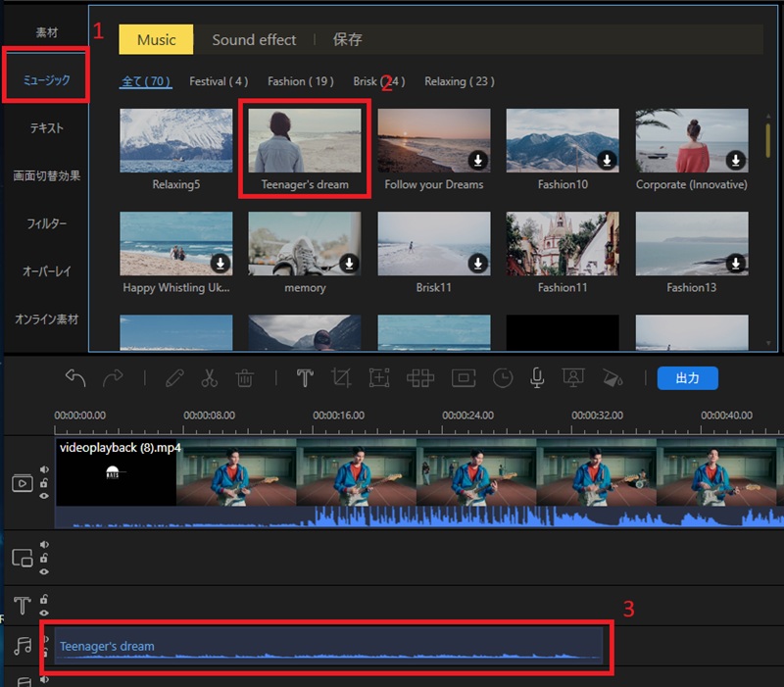The height and width of the screenshot is (687, 784).
Task: Mute the picture-in-picture track
Action: [x=44, y=545]
